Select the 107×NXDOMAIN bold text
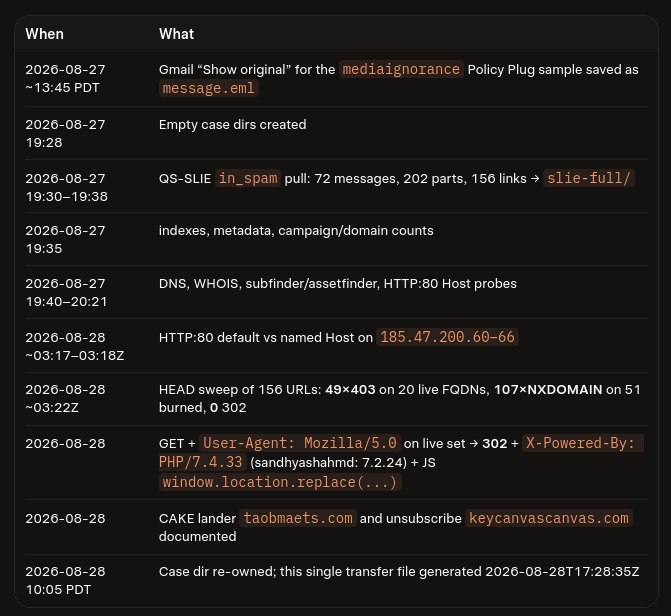 tap(548, 390)
